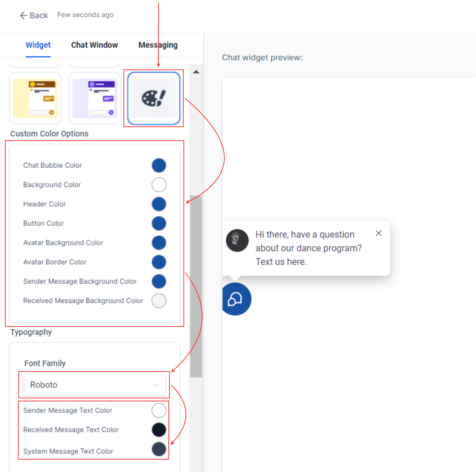Click the back arrow icon

tap(24, 15)
